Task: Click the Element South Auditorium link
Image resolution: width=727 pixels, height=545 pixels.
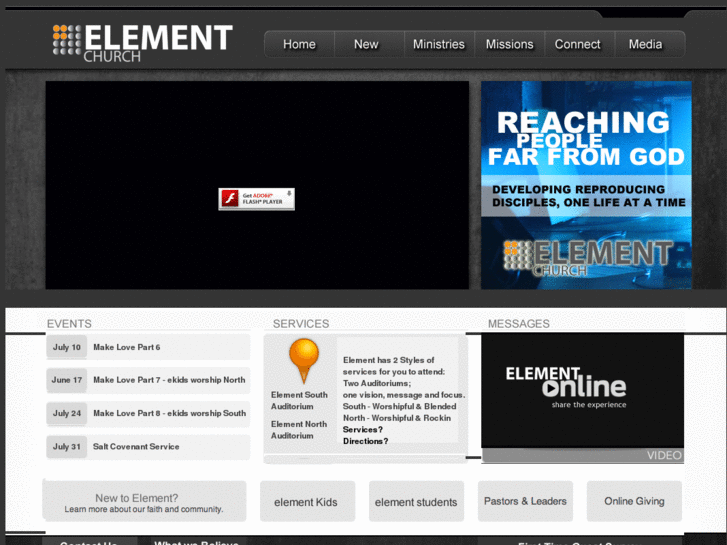Action: pyautogui.click(x=299, y=400)
